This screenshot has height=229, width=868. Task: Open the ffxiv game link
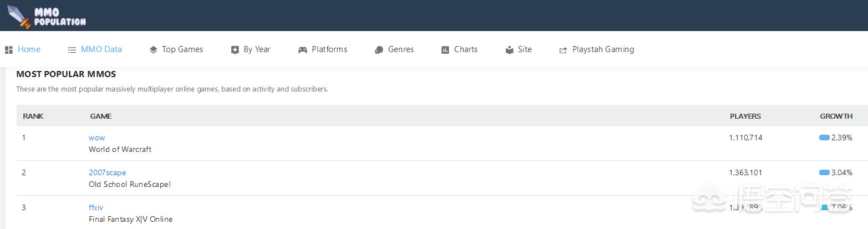pos(96,207)
